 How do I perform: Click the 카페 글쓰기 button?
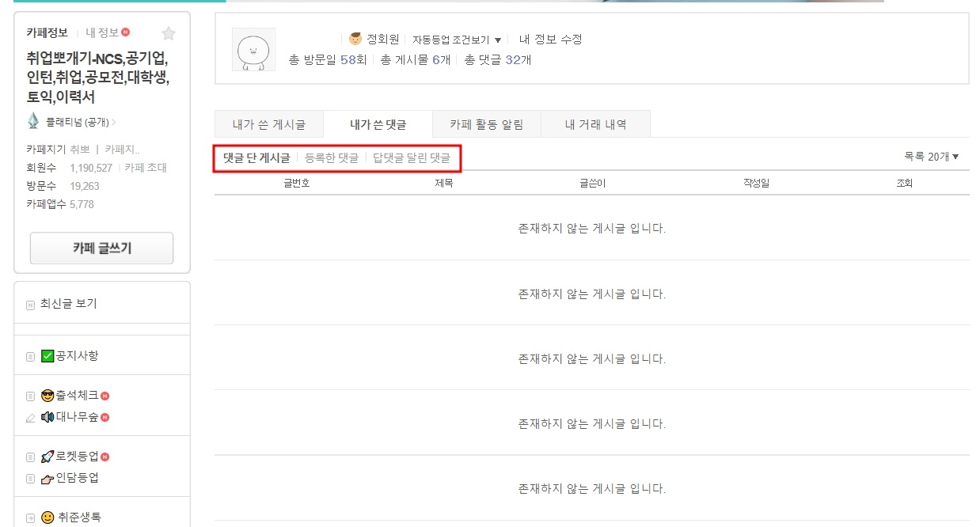[x=101, y=248]
